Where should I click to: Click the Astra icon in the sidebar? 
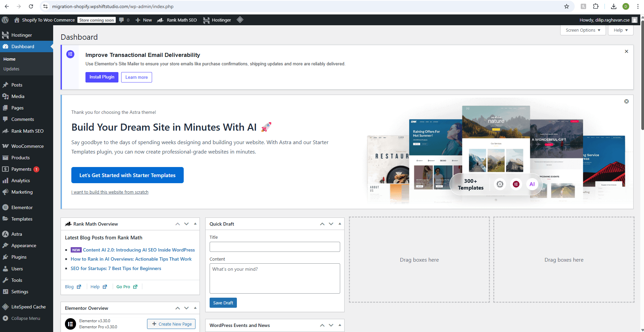point(5,234)
